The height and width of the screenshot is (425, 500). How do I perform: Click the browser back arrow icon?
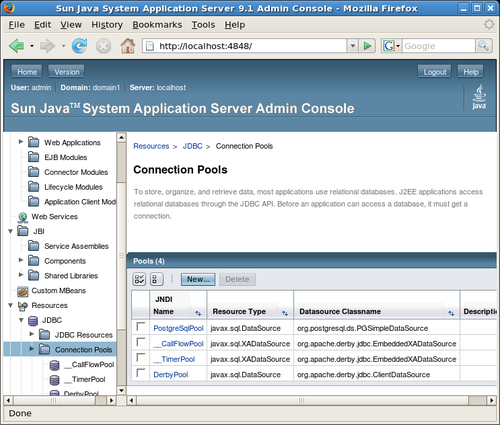click(x=17, y=46)
